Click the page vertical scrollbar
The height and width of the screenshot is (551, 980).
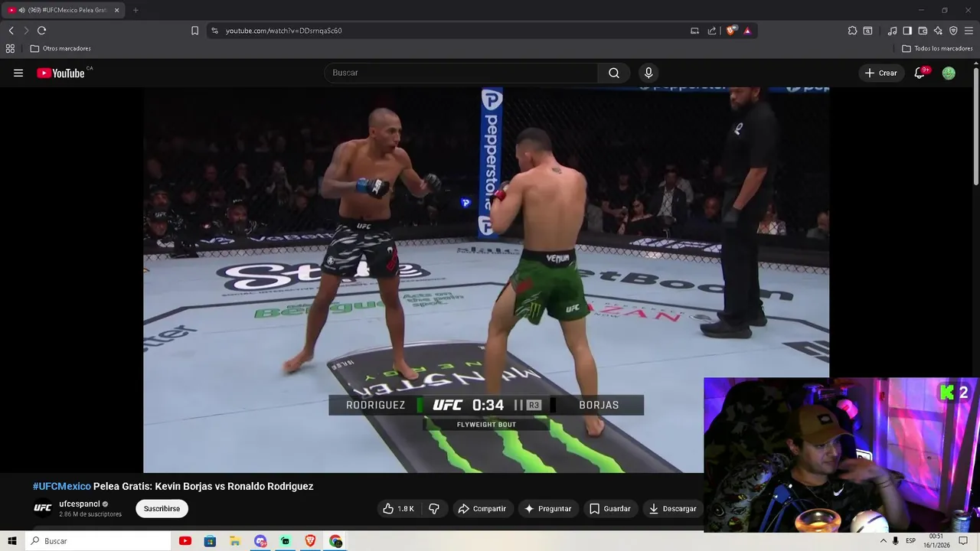976,126
